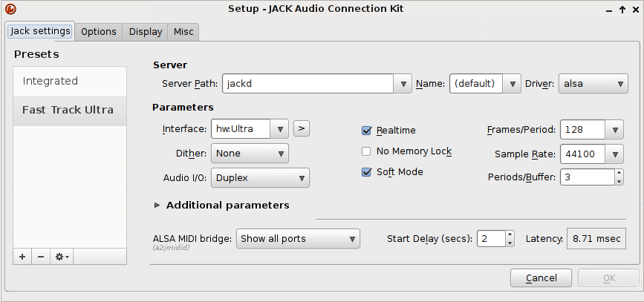This screenshot has width=644, height=302.
Task: Add a new preset with plus icon
Action: [22, 257]
